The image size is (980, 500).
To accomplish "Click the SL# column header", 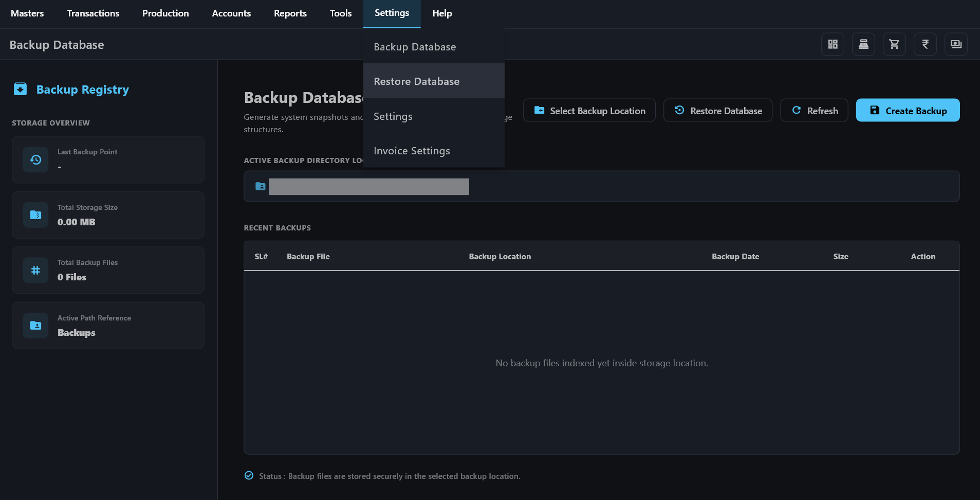I will (261, 257).
